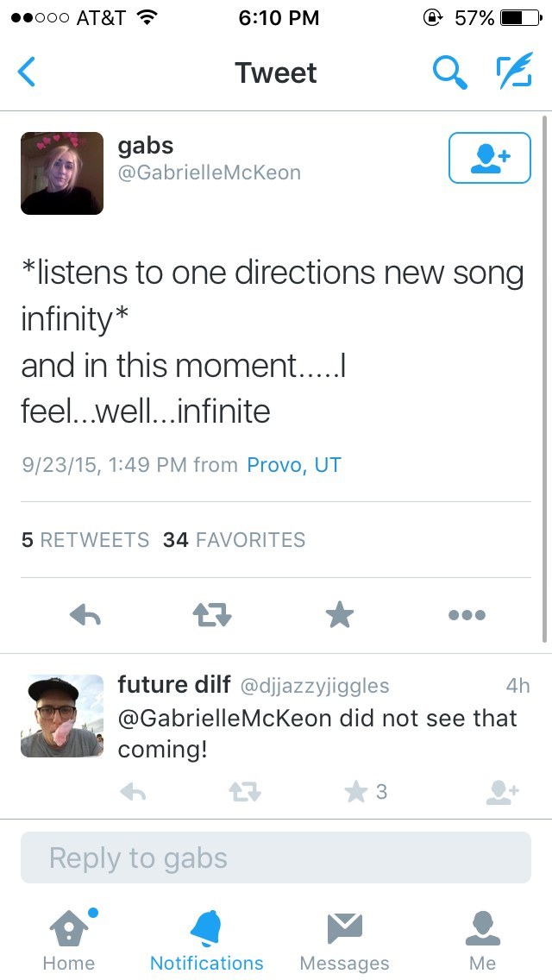This screenshot has width=552, height=980.
Task: Follow future dilf via small add-user icon
Action: point(503,793)
